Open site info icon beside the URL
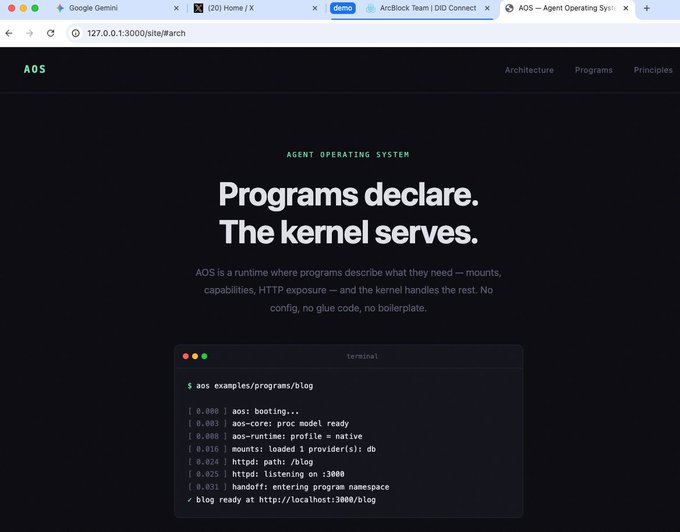Screen dimensions: 680x532 [76, 33]
